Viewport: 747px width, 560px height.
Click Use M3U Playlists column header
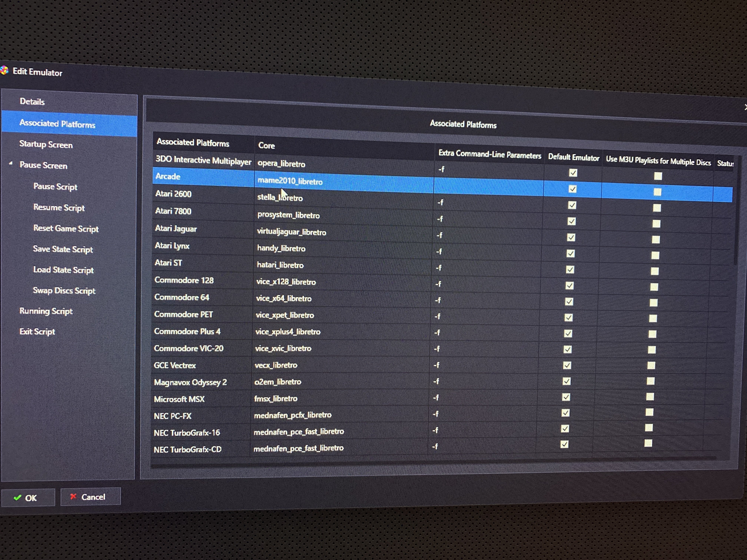click(x=658, y=161)
